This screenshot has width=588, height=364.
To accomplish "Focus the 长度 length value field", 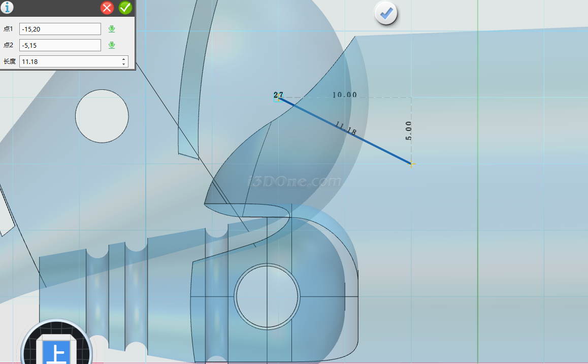I will click(x=69, y=61).
